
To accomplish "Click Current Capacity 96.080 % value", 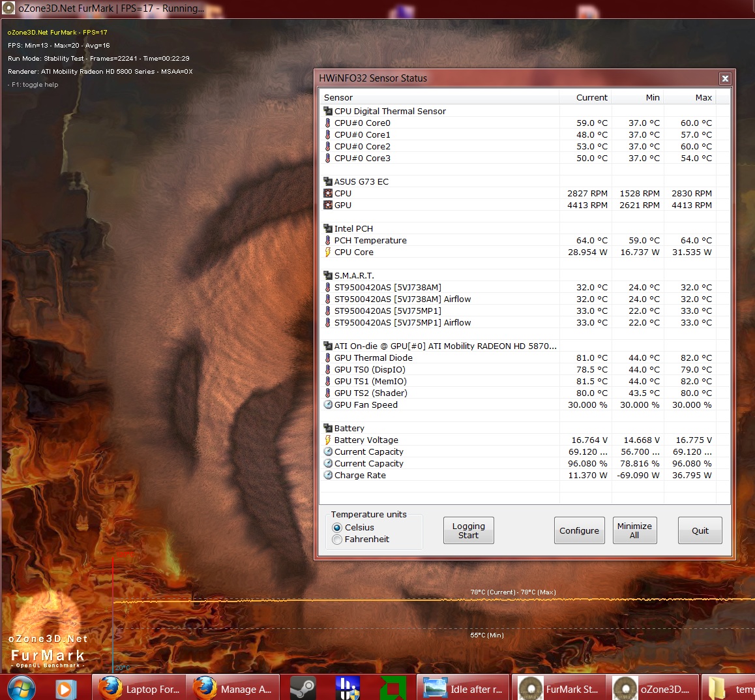I will coord(587,463).
